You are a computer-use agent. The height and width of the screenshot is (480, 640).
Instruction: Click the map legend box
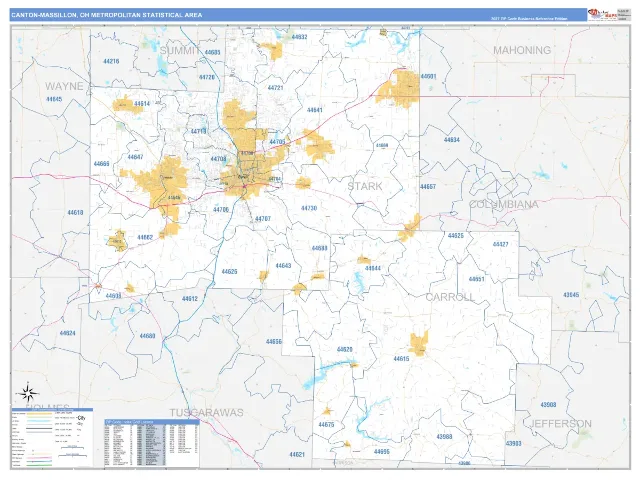point(52,437)
